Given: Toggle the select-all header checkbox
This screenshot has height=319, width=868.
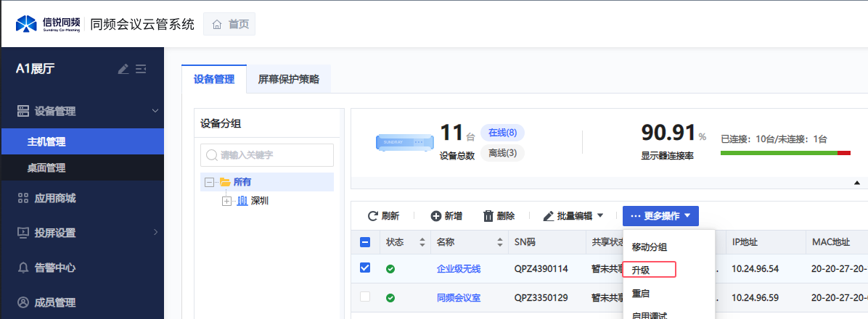Looking at the screenshot, I should point(365,242).
